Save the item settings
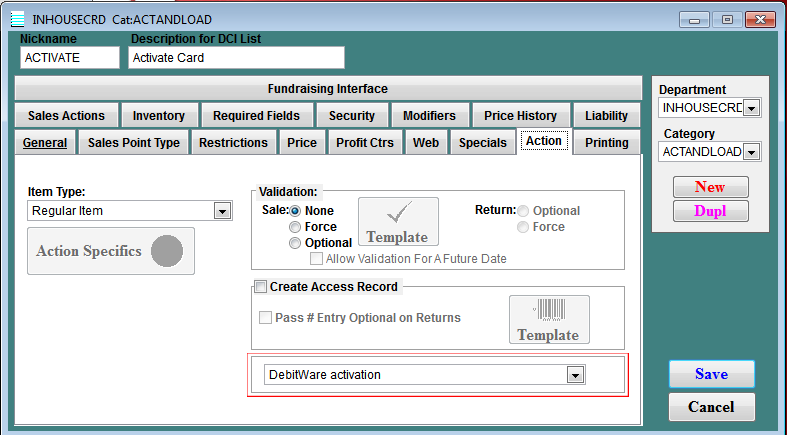This screenshot has width=787, height=435. (712, 374)
